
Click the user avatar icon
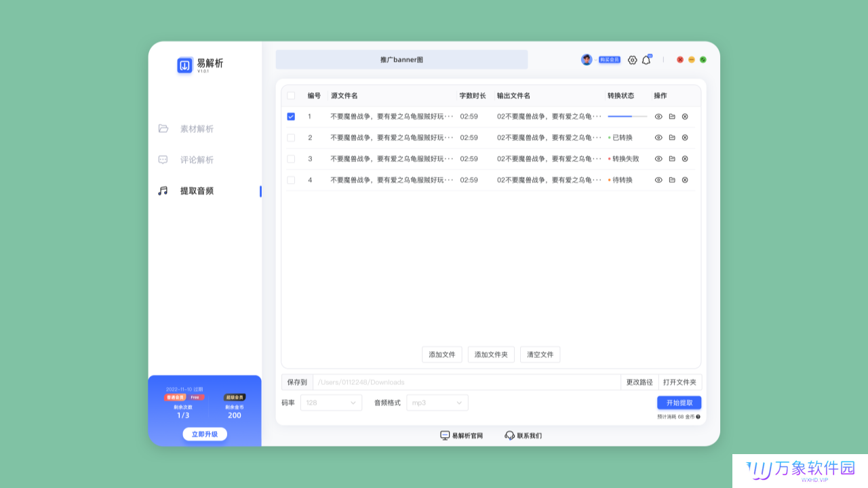tap(587, 60)
